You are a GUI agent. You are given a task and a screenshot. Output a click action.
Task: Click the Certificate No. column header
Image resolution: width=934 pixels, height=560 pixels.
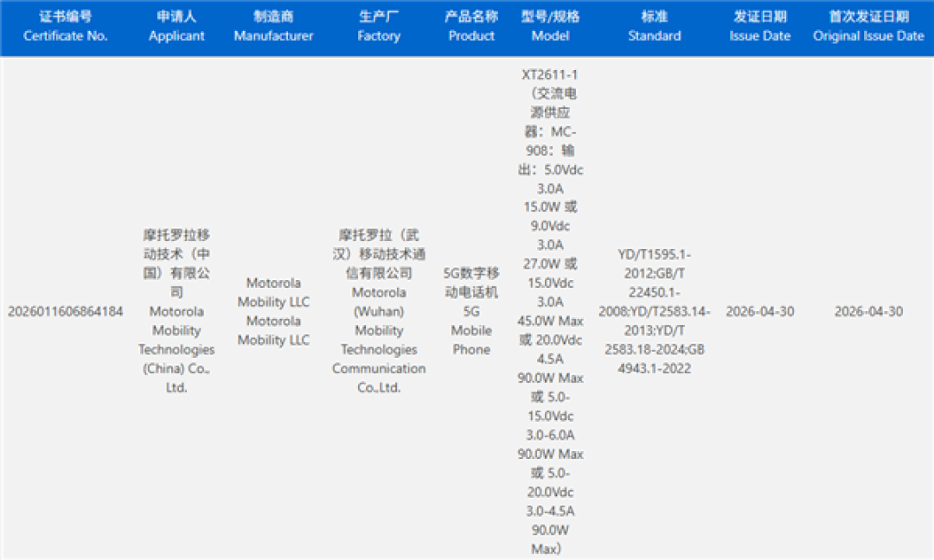click(66, 27)
